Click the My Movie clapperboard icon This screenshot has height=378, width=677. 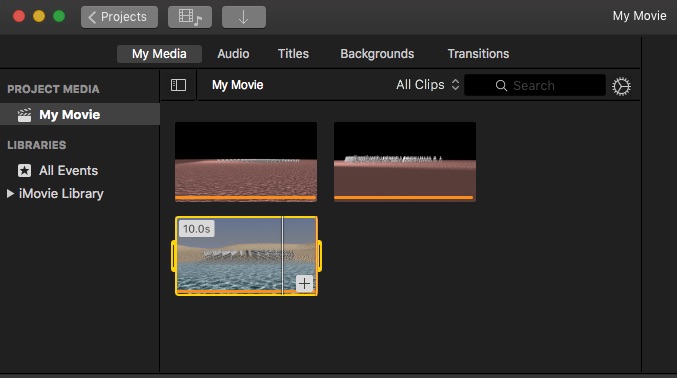(24, 115)
